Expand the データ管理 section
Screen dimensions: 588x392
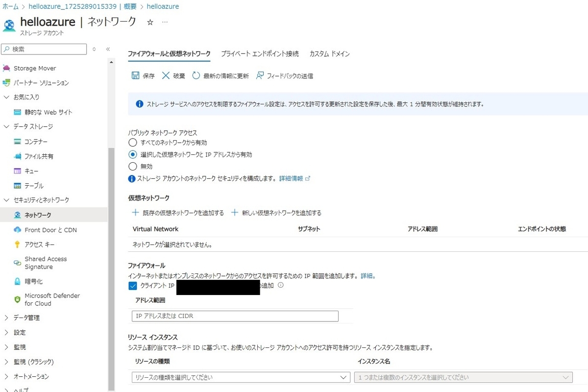tap(6, 318)
